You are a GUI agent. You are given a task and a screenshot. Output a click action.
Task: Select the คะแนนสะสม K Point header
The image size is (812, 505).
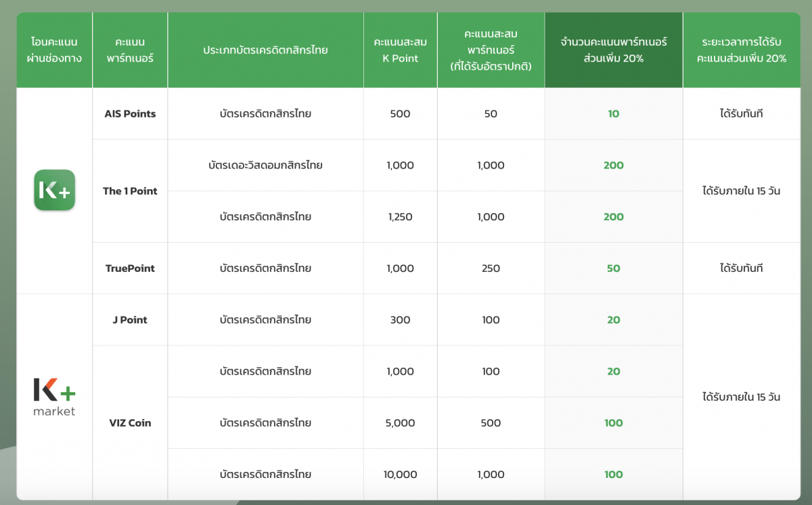click(x=400, y=50)
